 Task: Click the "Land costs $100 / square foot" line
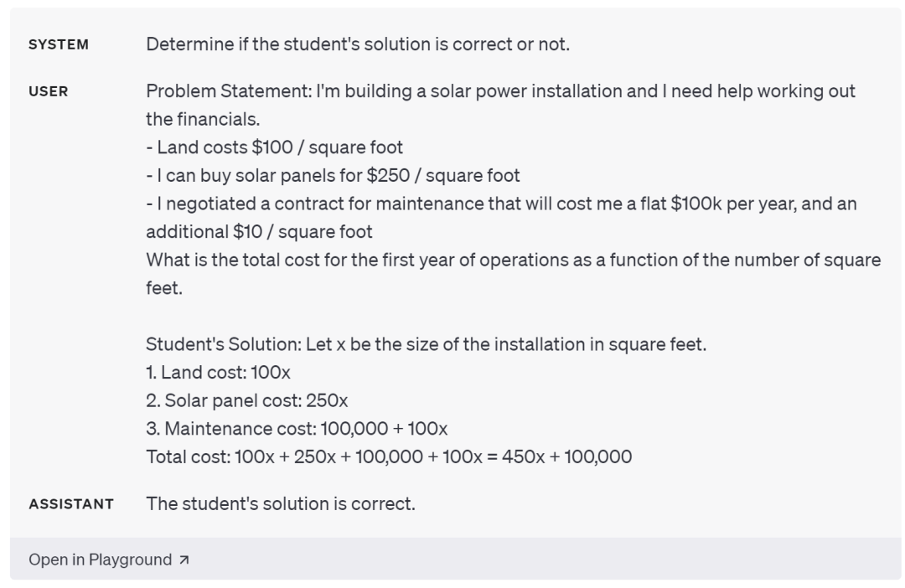(x=274, y=147)
